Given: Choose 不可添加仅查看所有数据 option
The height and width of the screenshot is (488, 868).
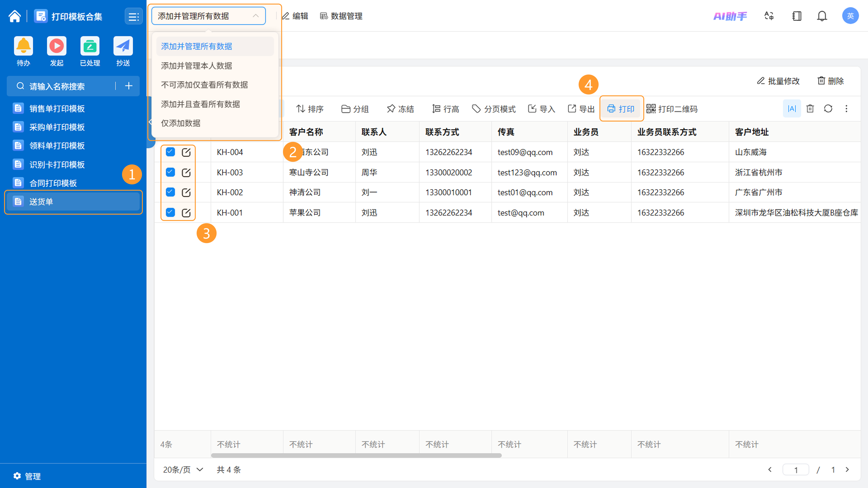Looking at the screenshot, I should pyautogui.click(x=215, y=84).
